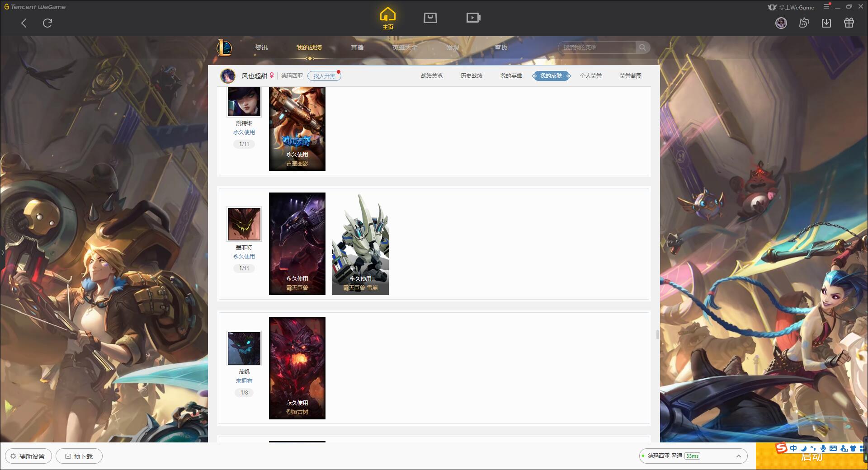
Task: Click the 找人开黑 button
Action: (x=324, y=76)
